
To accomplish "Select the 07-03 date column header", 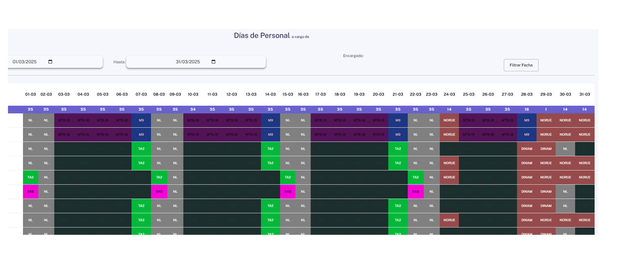I will pos(141,94).
